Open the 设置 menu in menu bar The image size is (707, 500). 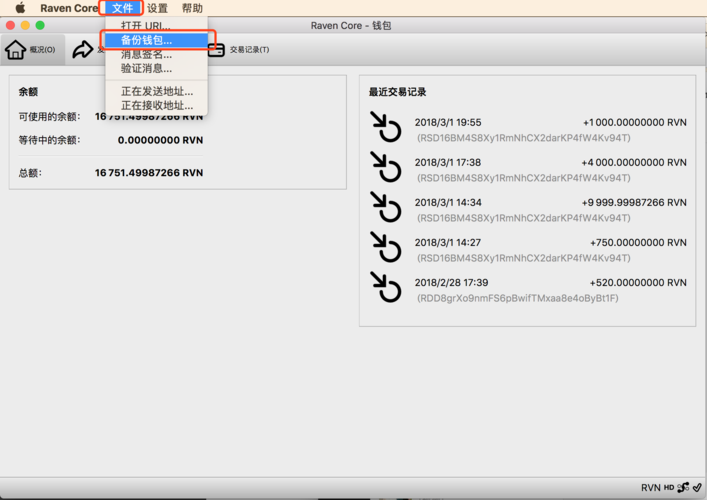click(157, 8)
